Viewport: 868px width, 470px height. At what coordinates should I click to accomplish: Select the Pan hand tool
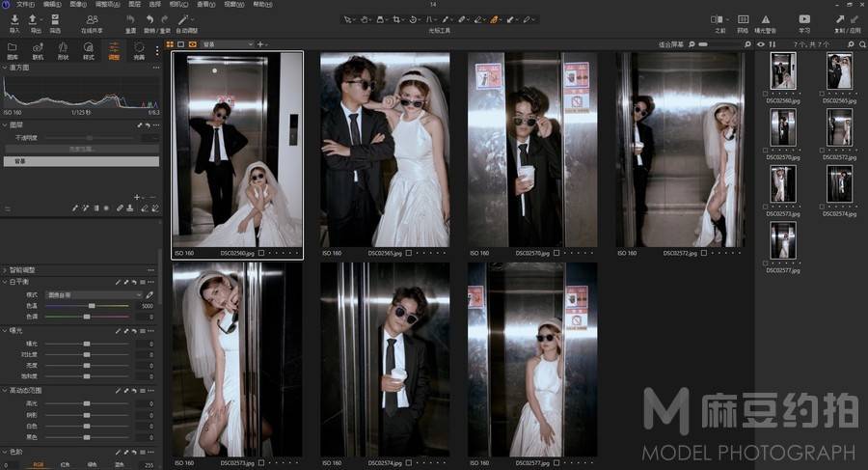(365, 19)
